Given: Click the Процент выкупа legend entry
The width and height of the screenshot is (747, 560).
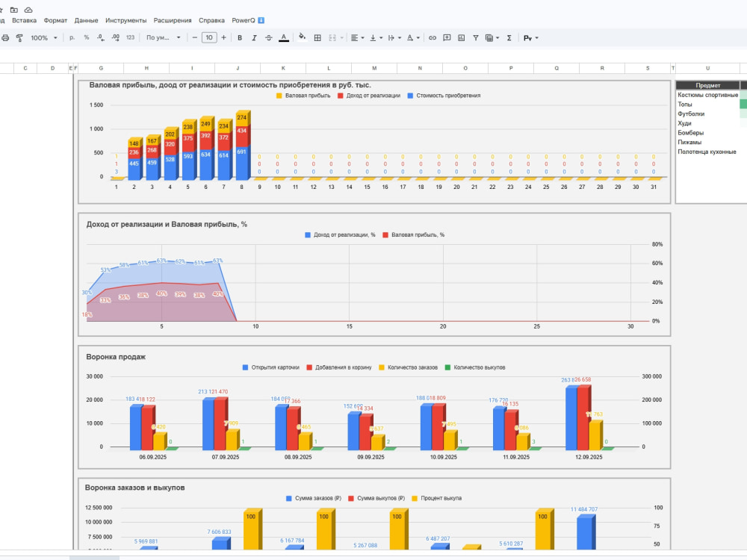Looking at the screenshot, I should pos(437,499).
